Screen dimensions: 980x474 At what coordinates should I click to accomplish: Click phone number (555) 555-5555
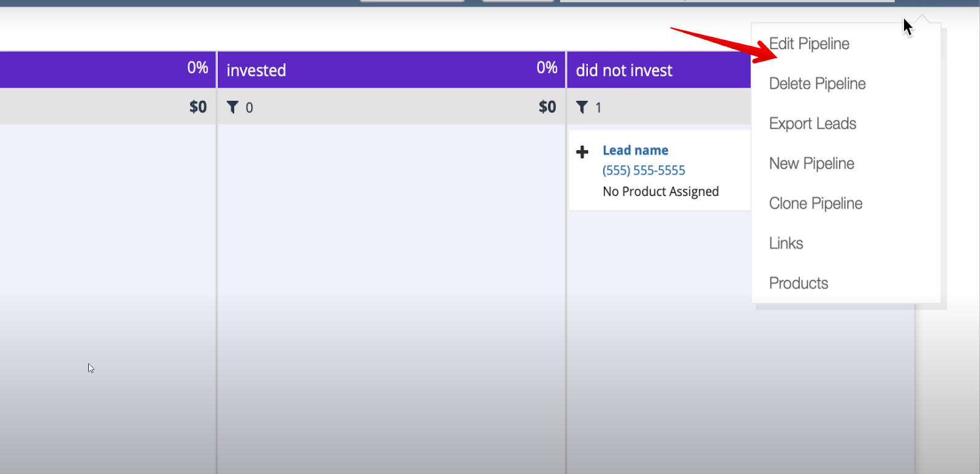coord(644,170)
